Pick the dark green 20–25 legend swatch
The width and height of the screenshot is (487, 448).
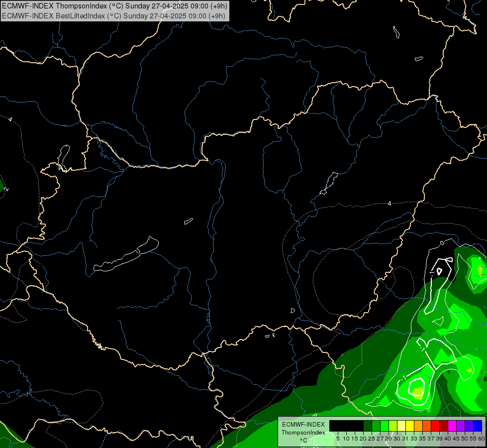point(368,426)
